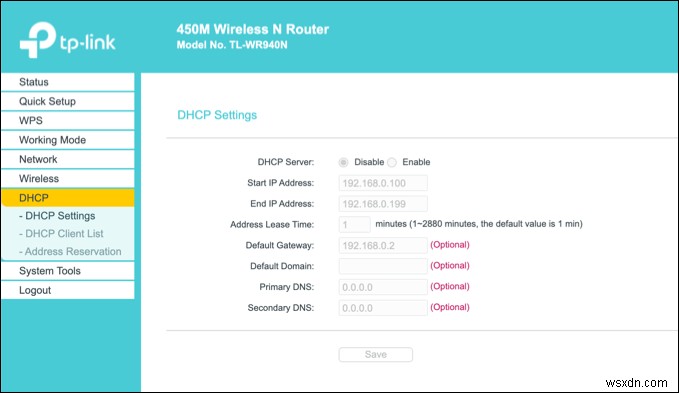Click the 'Default Domain:' label

(282, 266)
